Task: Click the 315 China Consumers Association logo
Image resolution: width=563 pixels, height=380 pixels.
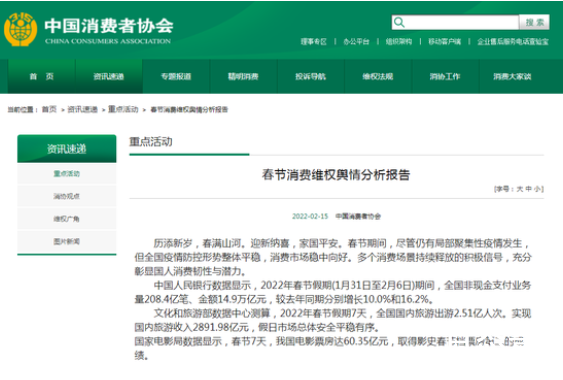Action: (x=20, y=29)
